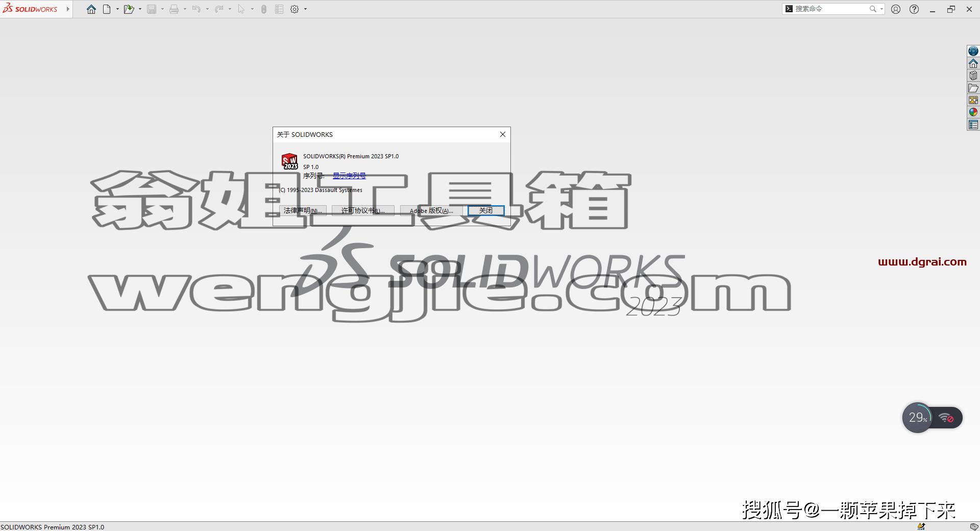Screen dimensions: 980x531
Task: Open 法律声明 legal notices button
Action: pos(303,210)
